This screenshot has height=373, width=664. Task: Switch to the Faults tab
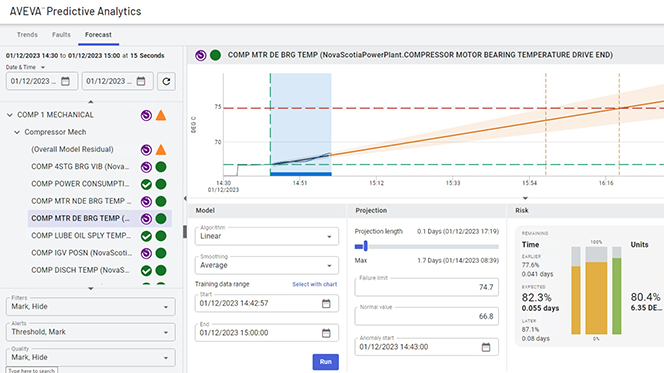[x=61, y=35]
